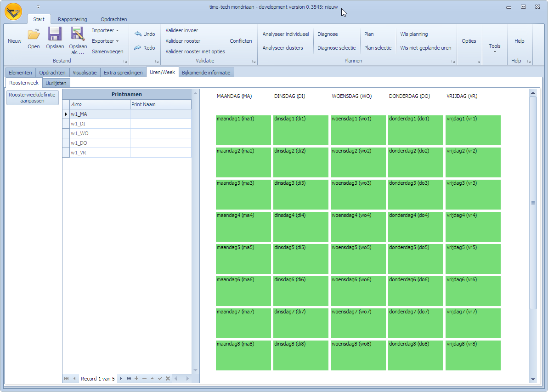Click the Opslaan als icon

pos(77,34)
